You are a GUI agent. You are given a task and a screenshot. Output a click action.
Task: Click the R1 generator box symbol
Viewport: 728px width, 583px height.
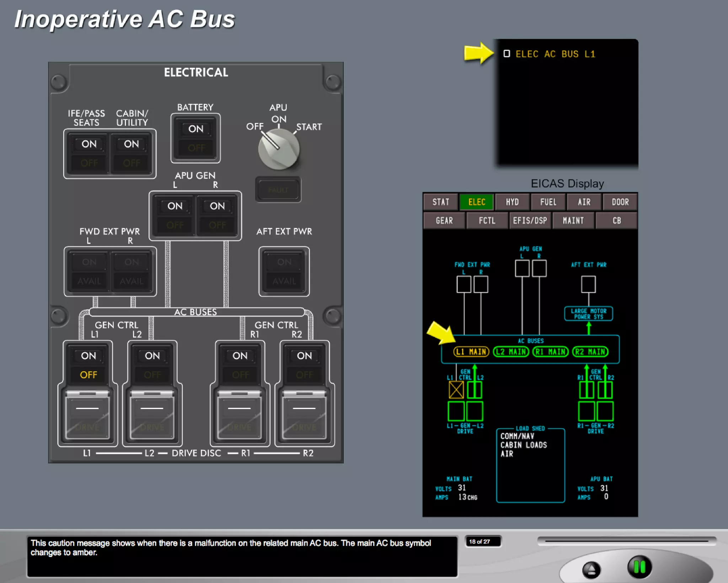[x=587, y=411]
